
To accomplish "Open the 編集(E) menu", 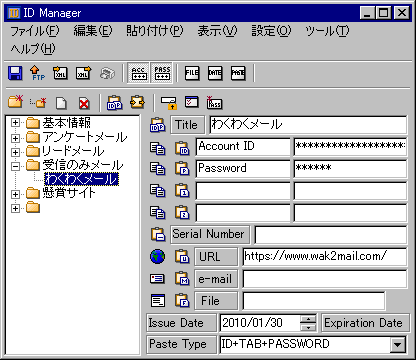I will coord(93,31).
